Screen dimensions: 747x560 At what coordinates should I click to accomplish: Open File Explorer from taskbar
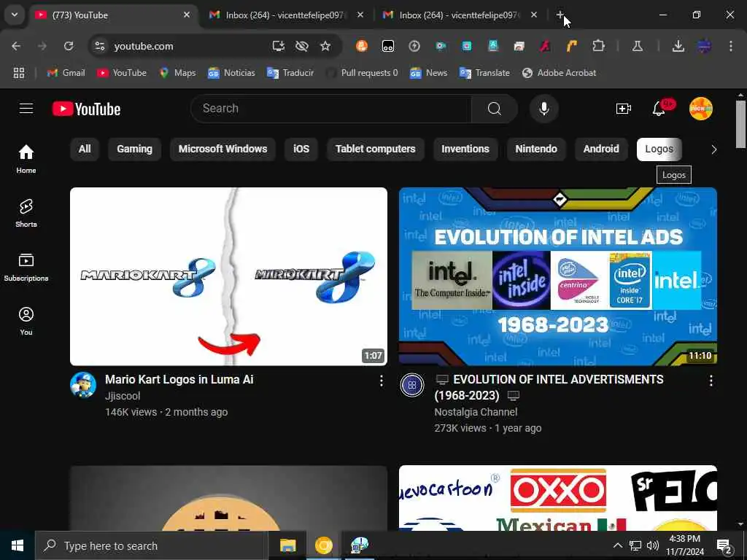click(x=287, y=545)
